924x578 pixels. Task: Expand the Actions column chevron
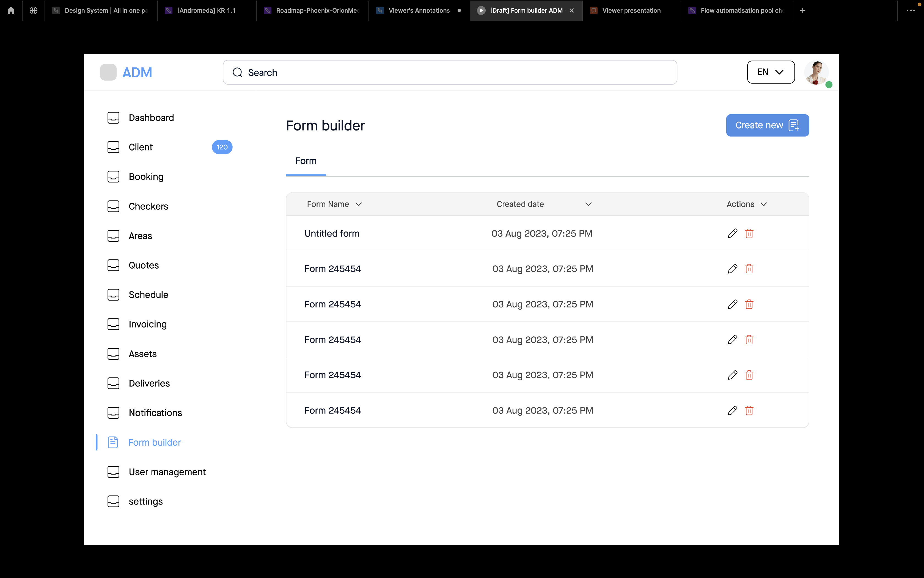764,204
